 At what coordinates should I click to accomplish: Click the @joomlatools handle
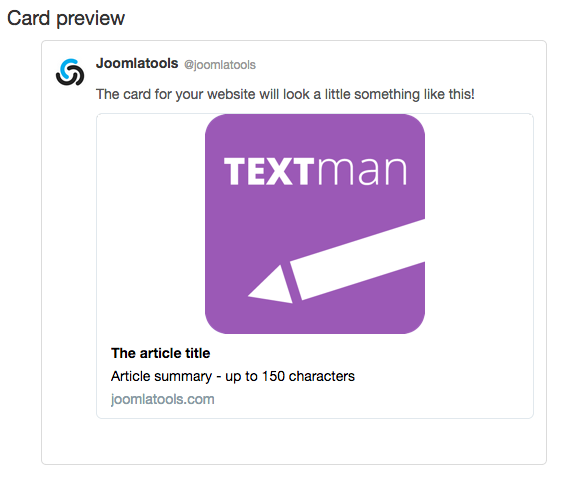tap(220, 65)
